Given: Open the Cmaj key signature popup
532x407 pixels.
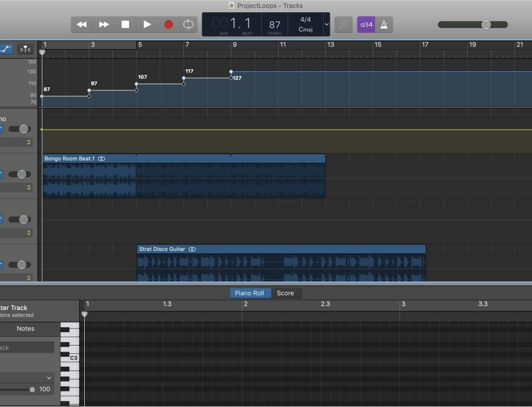Looking at the screenshot, I should 305,29.
